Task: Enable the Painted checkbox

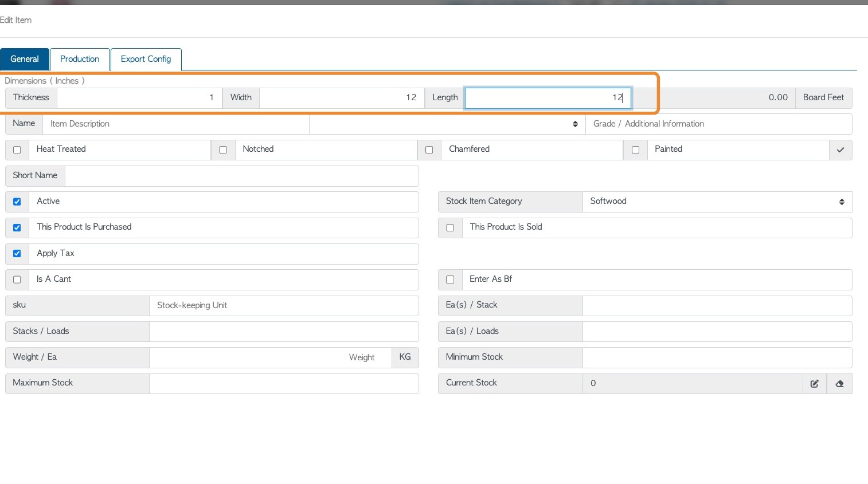Action: tap(635, 150)
